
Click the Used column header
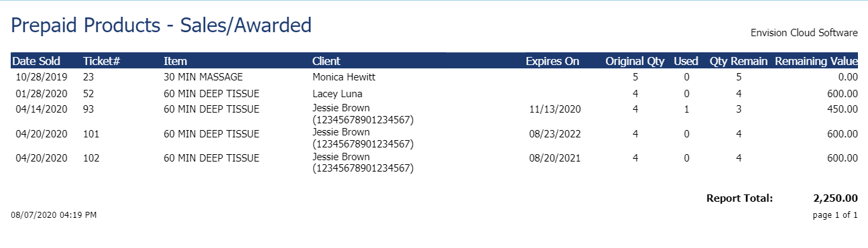tap(686, 61)
